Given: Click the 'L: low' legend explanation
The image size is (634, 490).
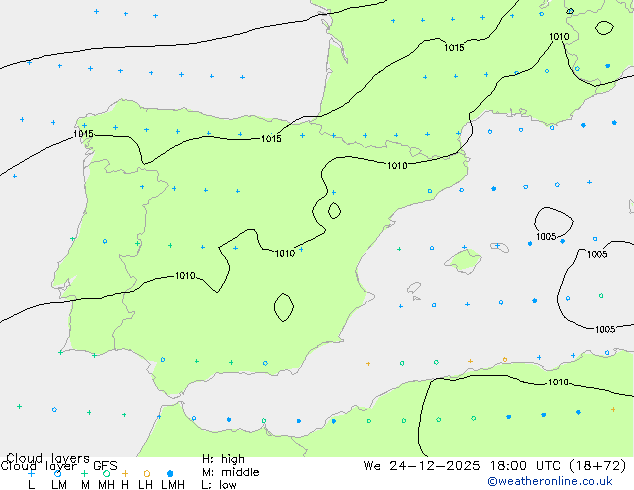Looking at the screenshot, I should click(x=219, y=485).
